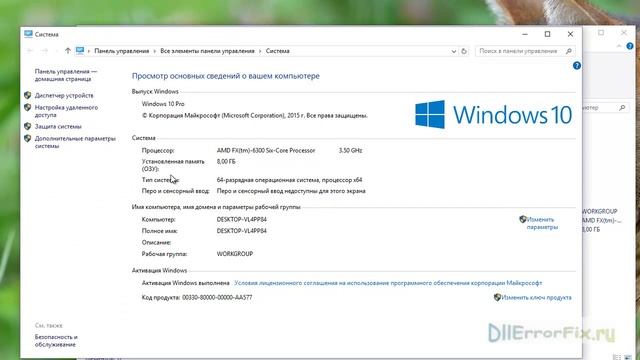
Task: Click shield icon beside 'Диспетчер устройств'
Action: [27, 95]
